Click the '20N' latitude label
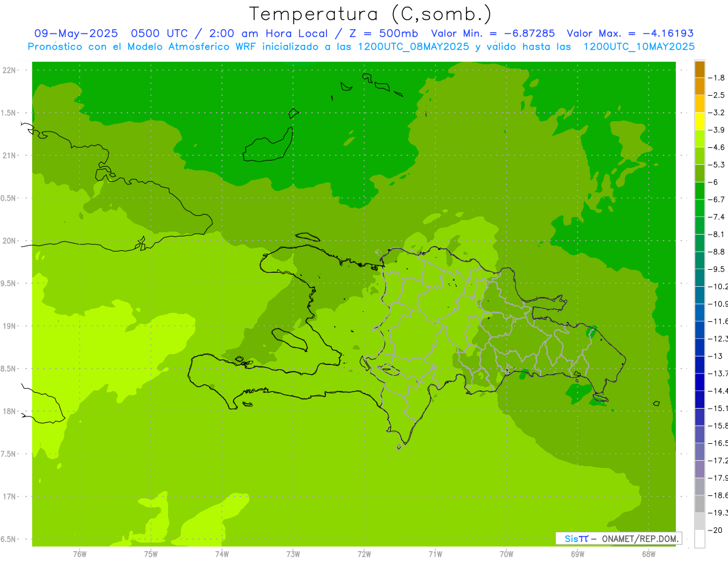728x562 pixels. click(x=9, y=241)
